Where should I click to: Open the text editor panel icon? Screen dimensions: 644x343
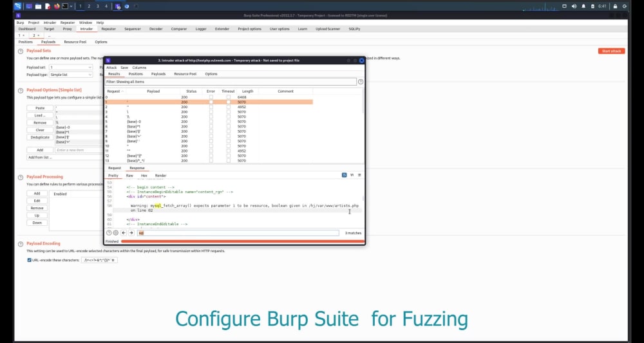(x=48, y=6)
